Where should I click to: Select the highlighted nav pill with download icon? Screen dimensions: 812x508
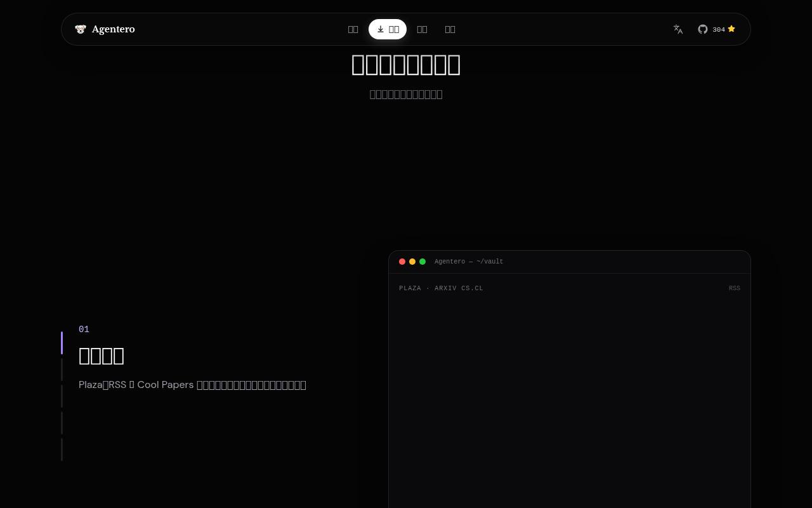pos(388,29)
